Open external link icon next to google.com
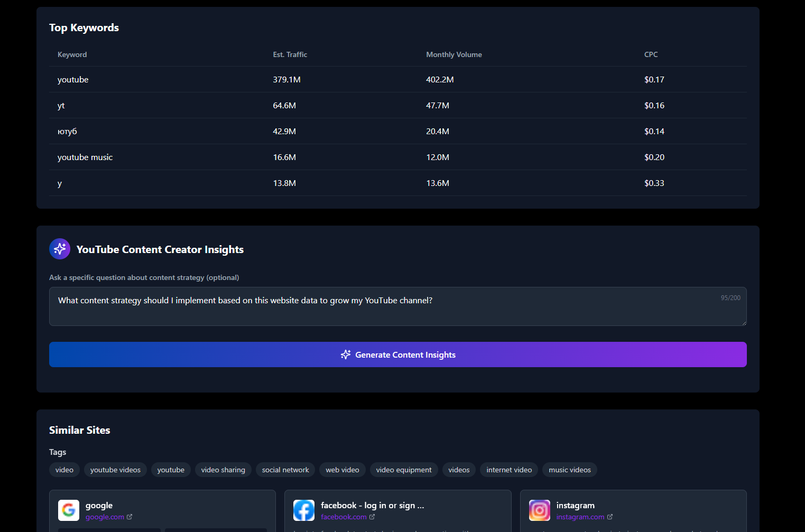The height and width of the screenshot is (532, 805). 129,517
